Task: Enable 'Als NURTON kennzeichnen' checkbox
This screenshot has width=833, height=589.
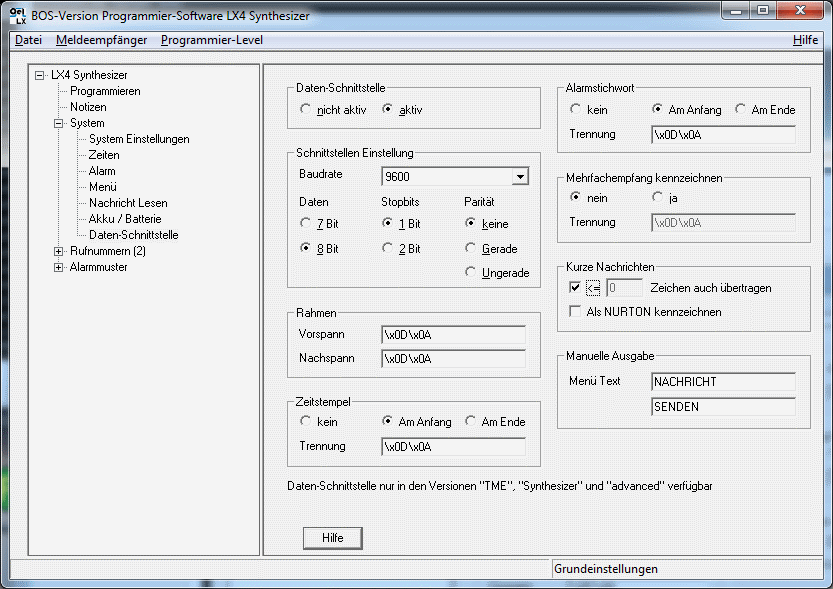Action: pyautogui.click(x=575, y=311)
